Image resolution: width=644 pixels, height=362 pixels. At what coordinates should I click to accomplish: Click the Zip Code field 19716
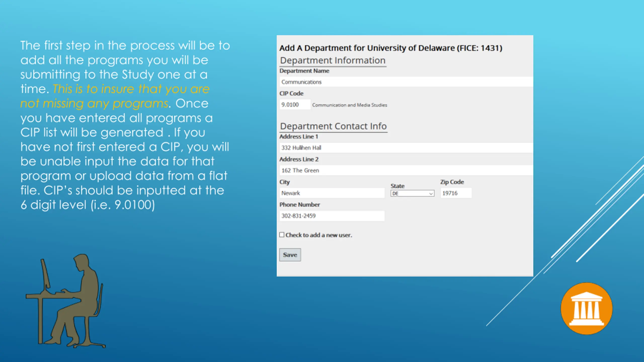456,193
